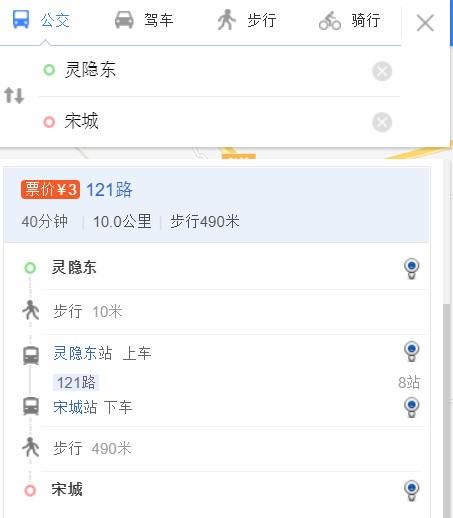Close the route planning panel
Image resolution: width=453 pixels, height=518 pixels.
pos(425,23)
